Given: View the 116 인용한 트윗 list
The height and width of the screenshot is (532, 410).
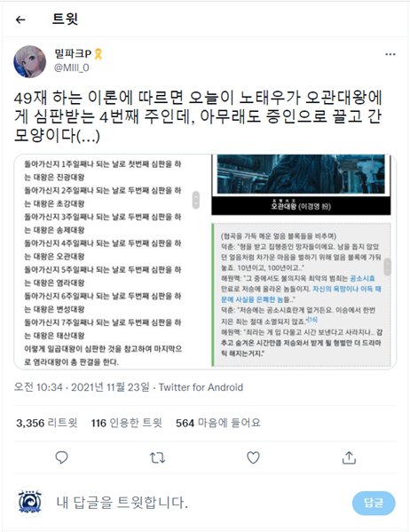Looking at the screenshot, I should point(126,423).
